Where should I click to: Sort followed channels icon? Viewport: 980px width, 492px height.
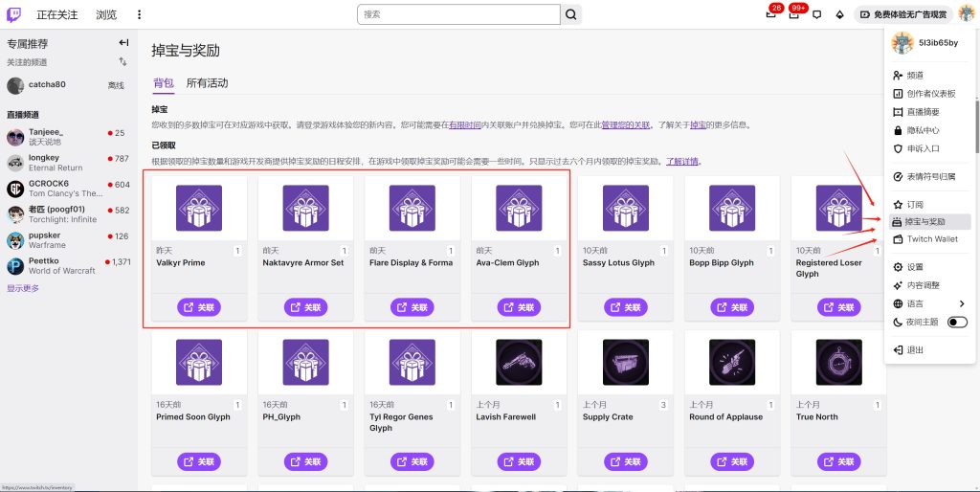(123, 61)
